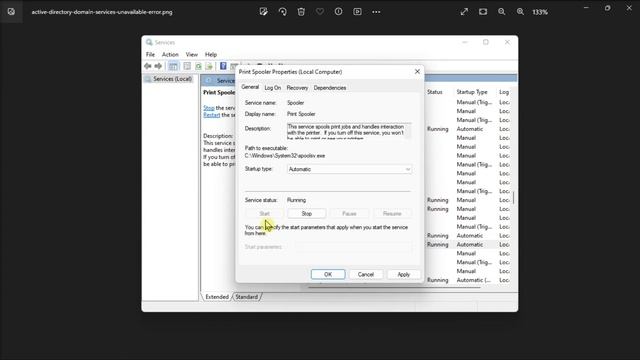Toggle the console tree toolbar icon
This screenshot has width=640, height=360.
[173, 66]
